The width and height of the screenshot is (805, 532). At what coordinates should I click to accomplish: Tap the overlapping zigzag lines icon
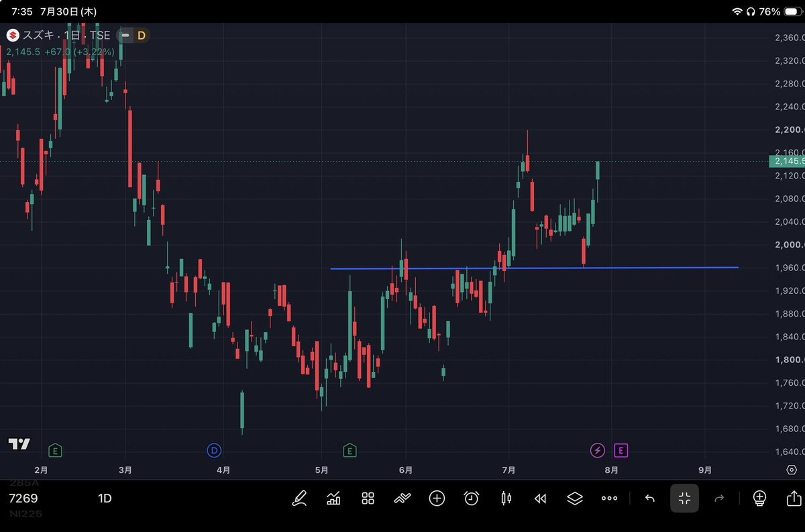[x=402, y=498]
